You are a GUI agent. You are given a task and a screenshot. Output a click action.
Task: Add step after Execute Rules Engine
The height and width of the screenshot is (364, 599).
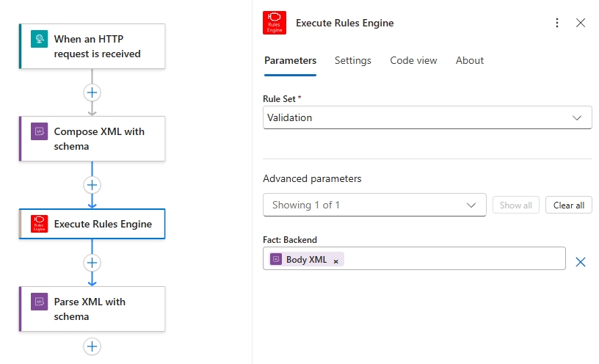coord(92,263)
